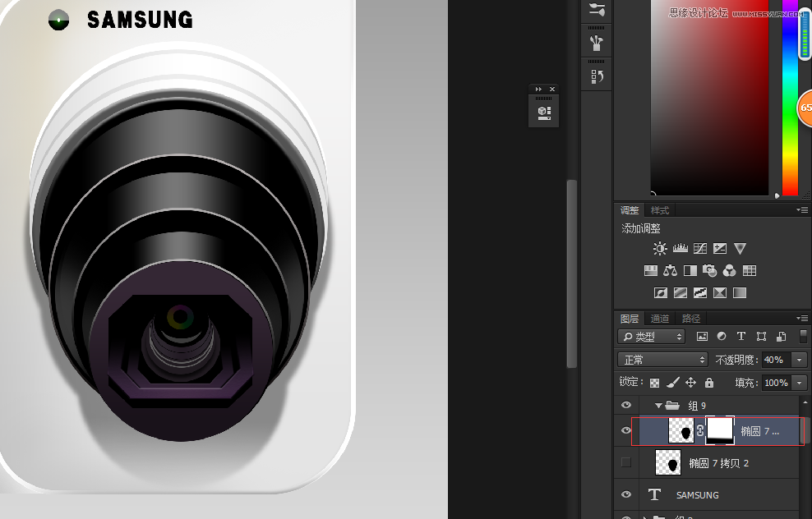The width and height of the screenshot is (812, 519).
Task: Lock layer position move icon
Action: (x=690, y=383)
